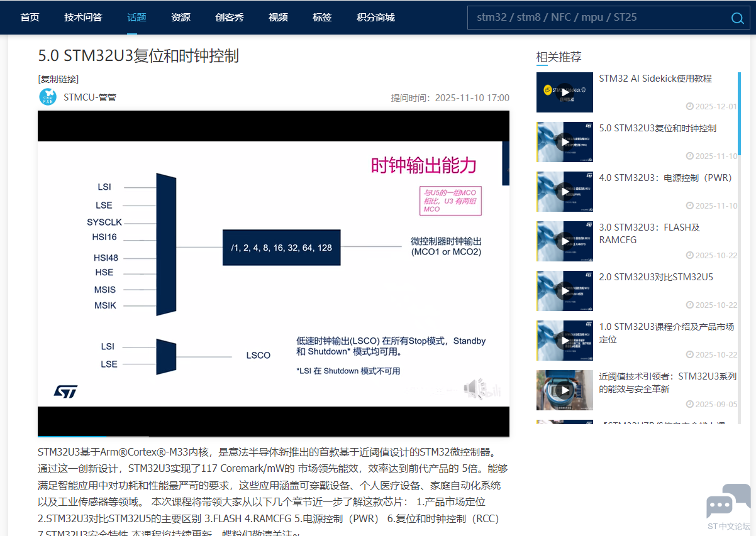The image size is (756, 536).
Task: Open sidebar 5.0 STM32U3复位和时钟控制 title link
Action: (657, 128)
